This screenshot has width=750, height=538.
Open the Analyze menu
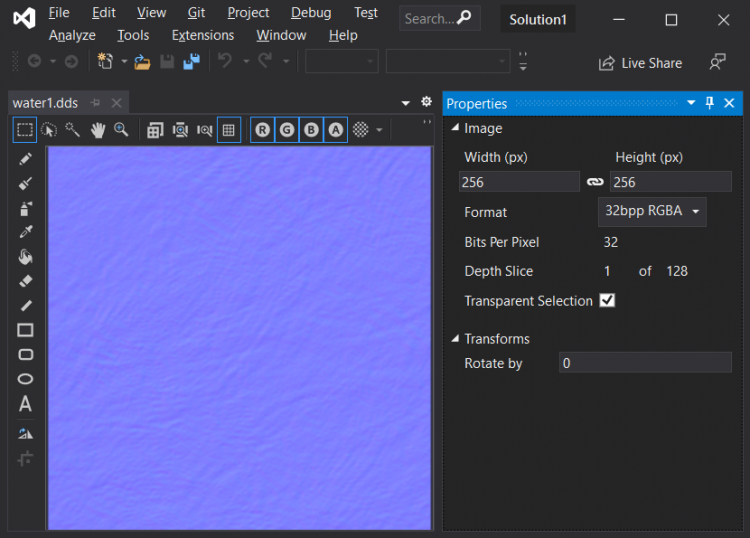tap(72, 35)
